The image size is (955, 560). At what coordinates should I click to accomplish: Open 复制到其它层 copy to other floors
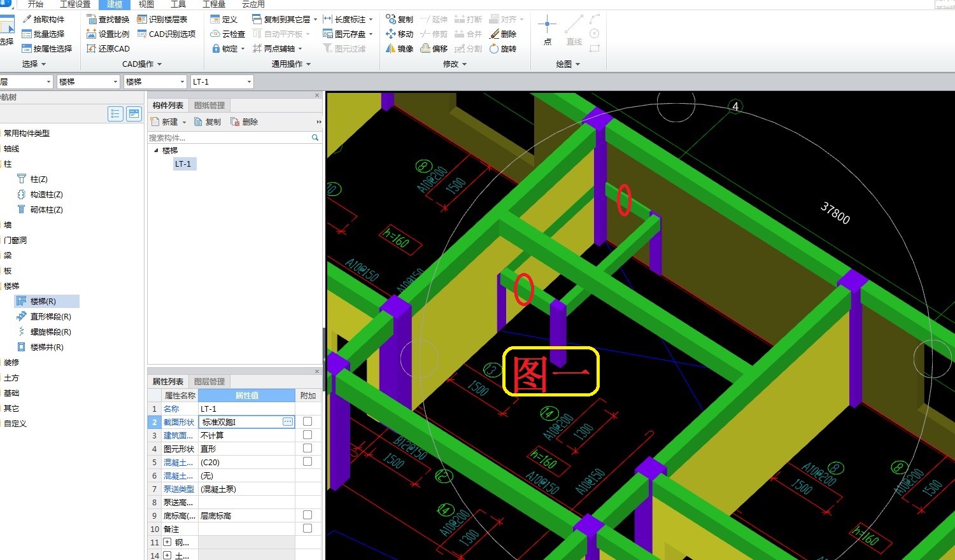(x=284, y=19)
